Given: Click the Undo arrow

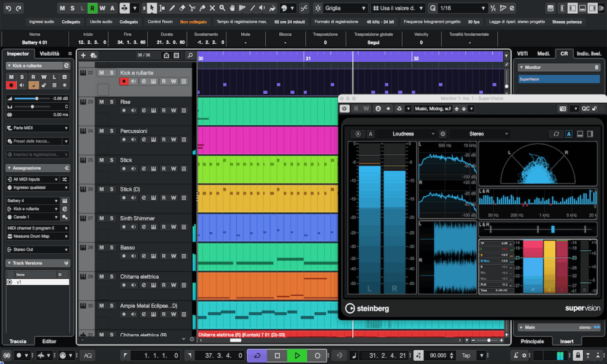Looking at the screenshot, I should [8, 8].
